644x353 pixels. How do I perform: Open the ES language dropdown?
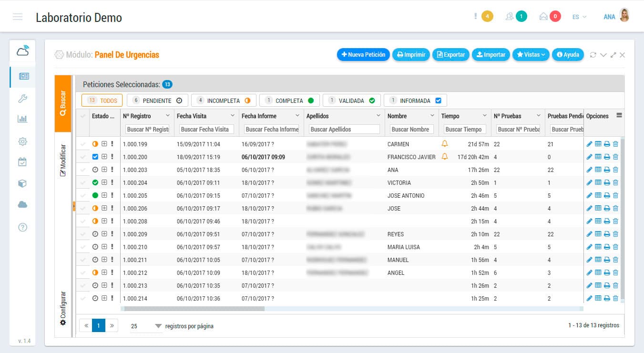pos(579,17)
